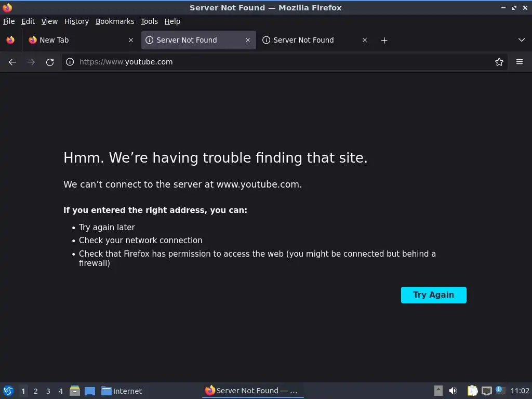Bookmark this page with the star icon
Viewport: 532px width, 399px height.
pyautogui.click(x=499, y=62)
